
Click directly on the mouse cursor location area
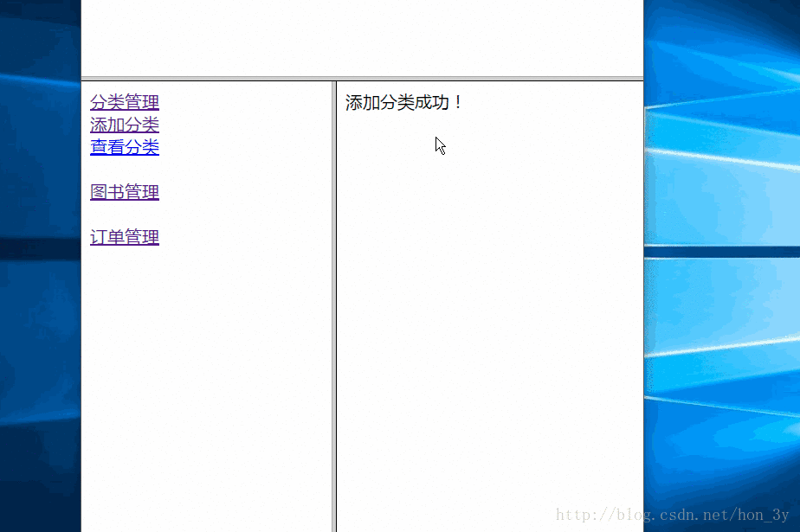coord(439,144)
